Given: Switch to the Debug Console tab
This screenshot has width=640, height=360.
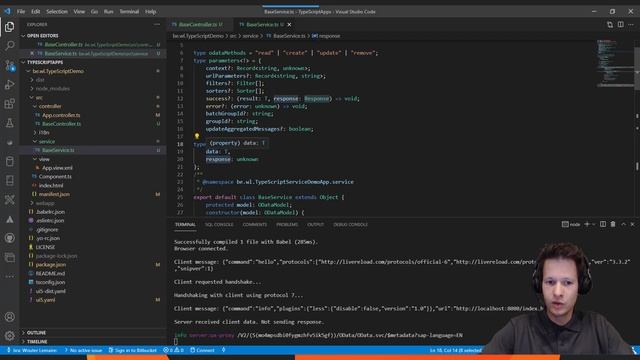Looking at the screenshot, I should 350,224.
